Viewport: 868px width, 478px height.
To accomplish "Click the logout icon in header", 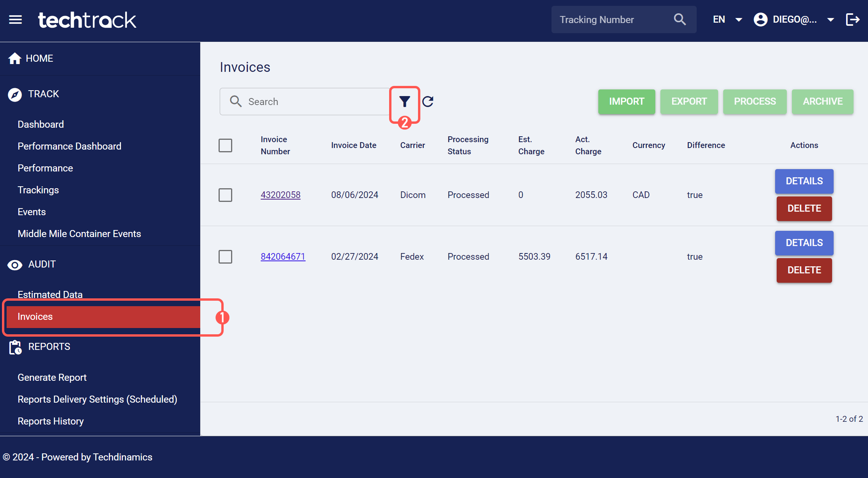I will [x=853, y=20].
